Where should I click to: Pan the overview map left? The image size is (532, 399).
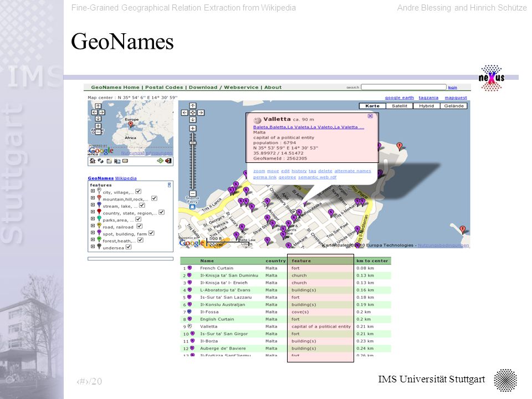point(94,112)
